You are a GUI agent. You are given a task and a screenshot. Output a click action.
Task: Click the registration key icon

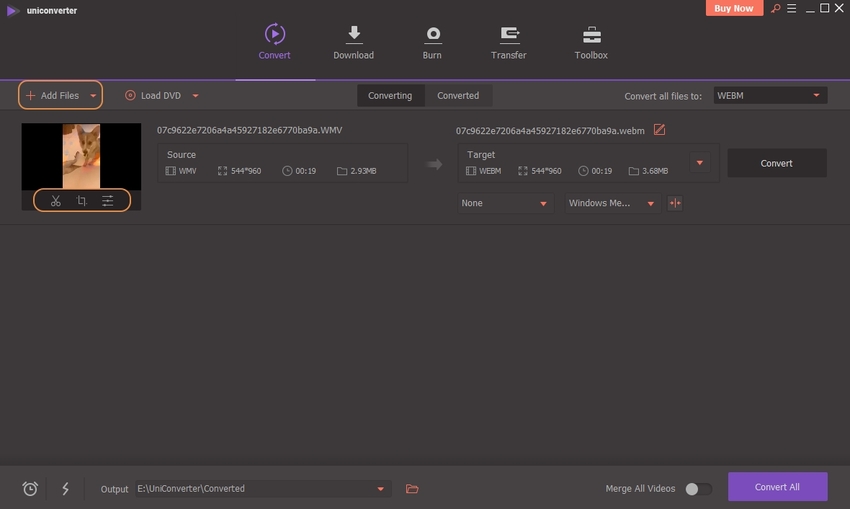(x=775, y=9)
